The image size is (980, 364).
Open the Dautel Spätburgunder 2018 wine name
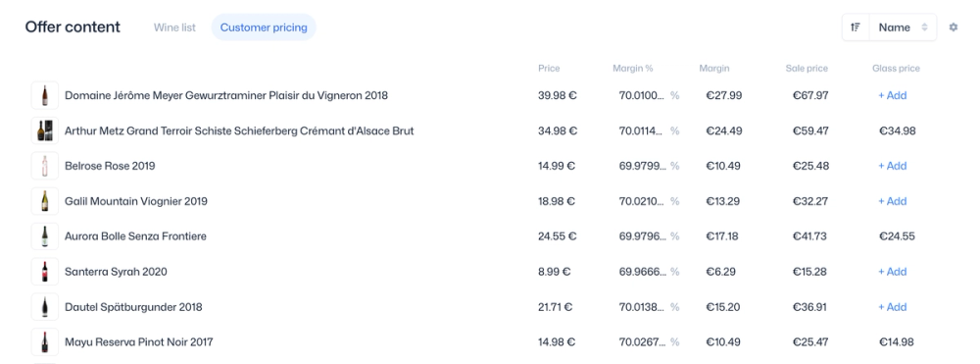(133, 307)
